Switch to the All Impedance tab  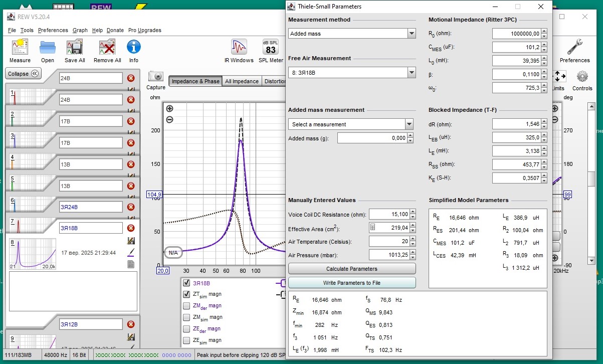(x=242, y=81)
